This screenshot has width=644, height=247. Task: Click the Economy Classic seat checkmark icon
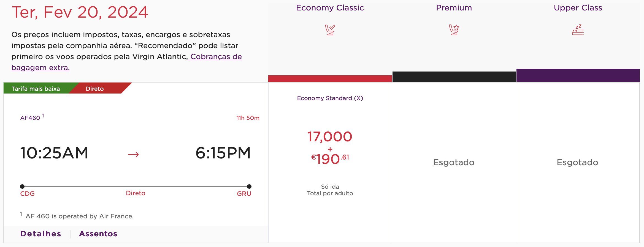coord(330,30)
